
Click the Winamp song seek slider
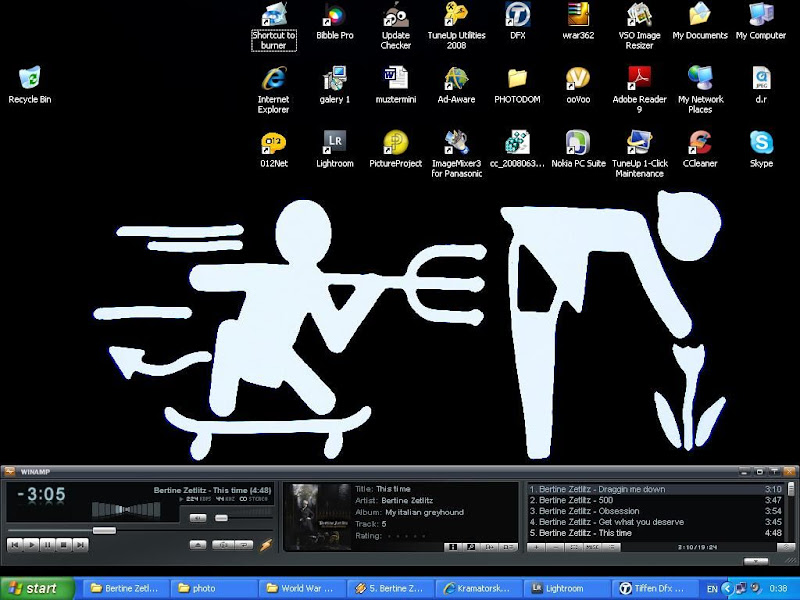(104, 530)
